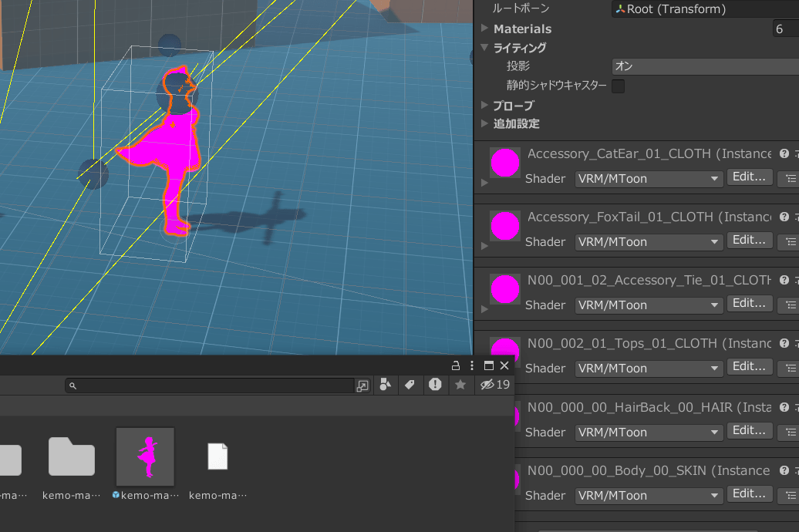Click the Accessory_FoxTail_01_CLOTH magenta material preview
The image size is (799, 532).
coord(505,226)
